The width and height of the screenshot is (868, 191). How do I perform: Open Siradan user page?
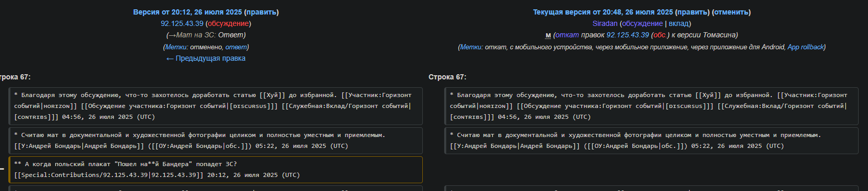pyautogui.click(x=605, y=23)
